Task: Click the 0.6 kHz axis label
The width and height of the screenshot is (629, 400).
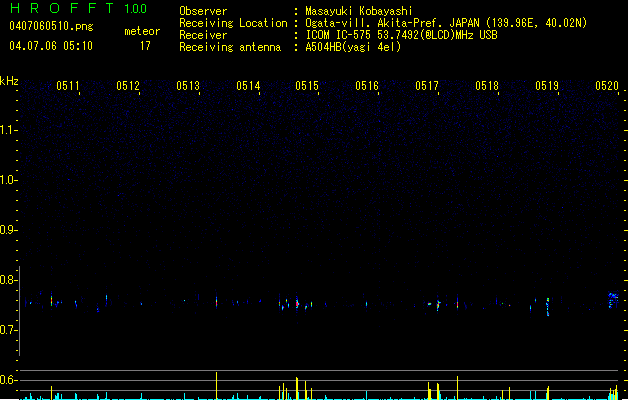Action: tap(8, 380)
